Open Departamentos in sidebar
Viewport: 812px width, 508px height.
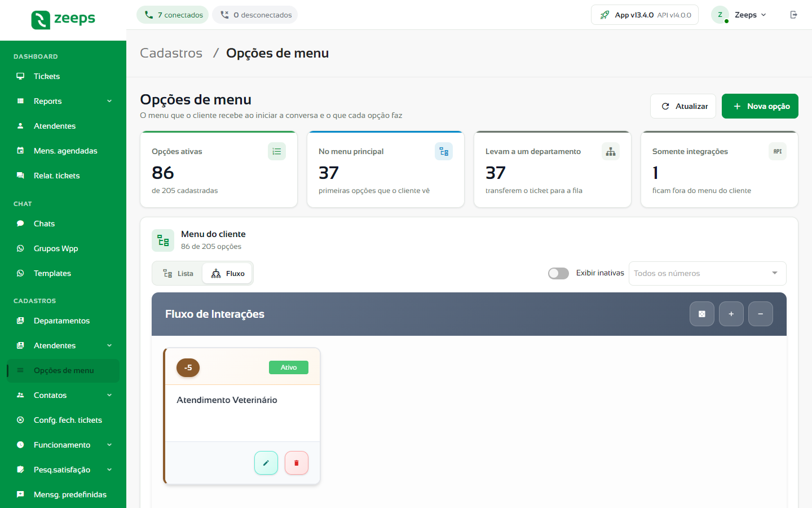[63, 321]
